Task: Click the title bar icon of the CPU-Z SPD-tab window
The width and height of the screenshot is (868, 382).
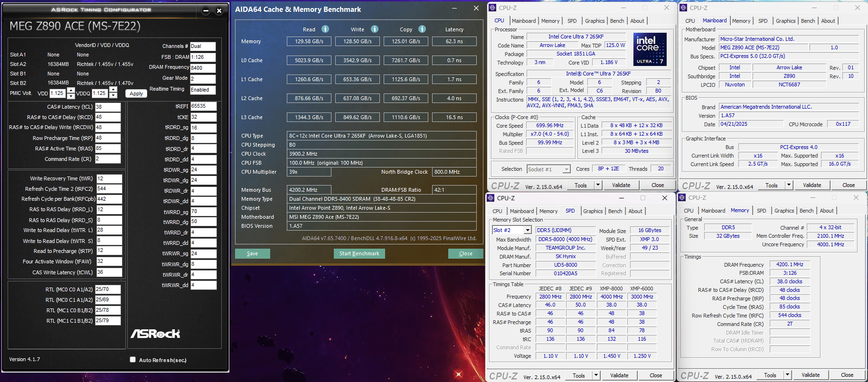Action: pos(491,198)
